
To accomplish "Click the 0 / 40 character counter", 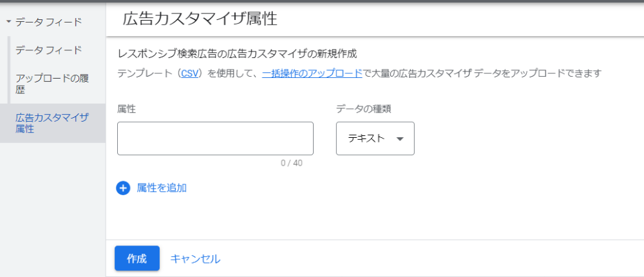I will pos(292,163).
